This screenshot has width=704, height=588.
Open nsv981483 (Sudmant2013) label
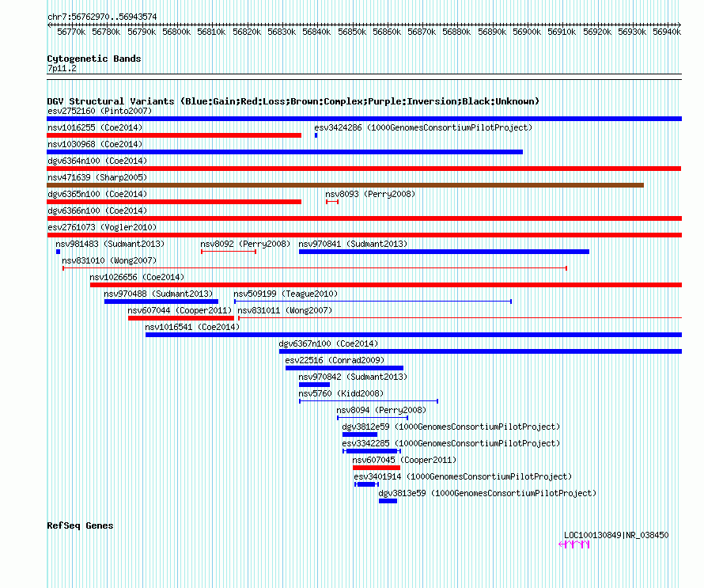tap(110, 244)
